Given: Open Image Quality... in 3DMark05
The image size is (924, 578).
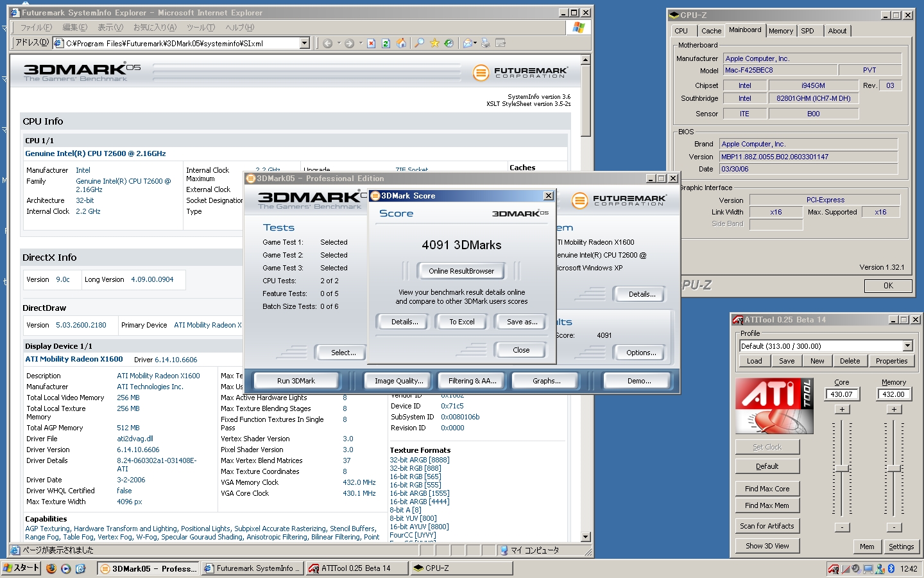Looking at the screenshot, I should tap(398, 381).
